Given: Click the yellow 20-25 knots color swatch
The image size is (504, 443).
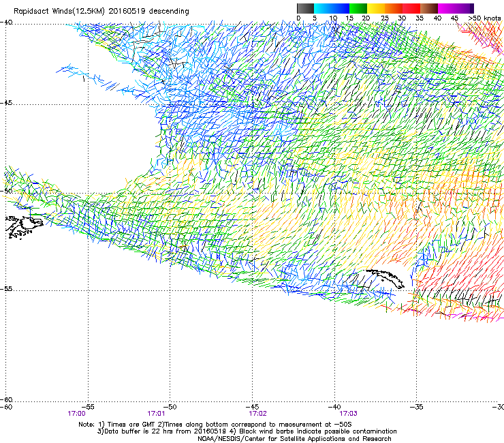Looking at the screenshot, I should click(x=376, y=8).
